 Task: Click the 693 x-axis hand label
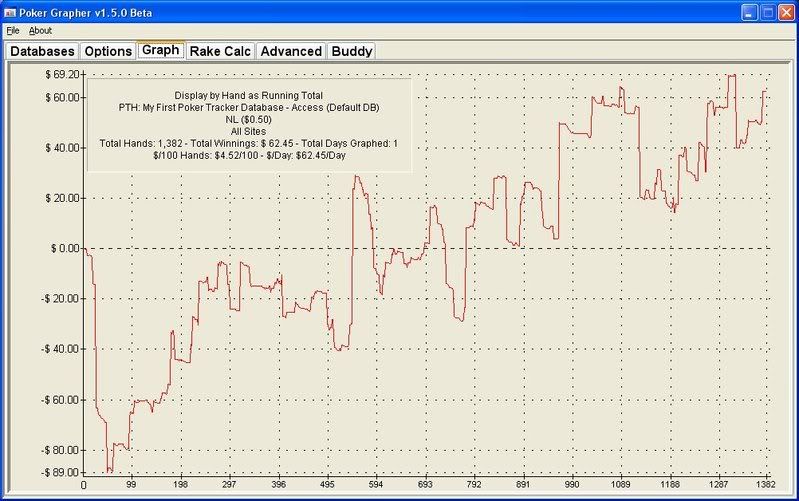point(426,485)
